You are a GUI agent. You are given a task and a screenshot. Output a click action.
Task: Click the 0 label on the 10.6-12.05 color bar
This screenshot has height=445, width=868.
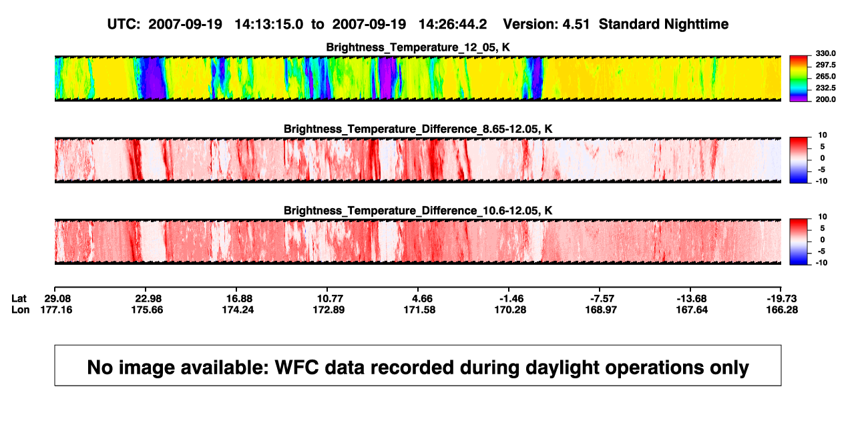tap(822, 240)
